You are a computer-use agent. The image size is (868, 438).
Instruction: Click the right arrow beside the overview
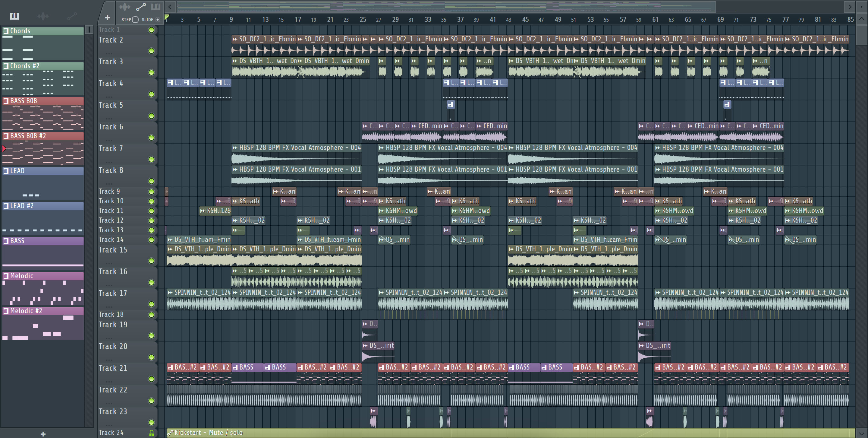point(850,6)
